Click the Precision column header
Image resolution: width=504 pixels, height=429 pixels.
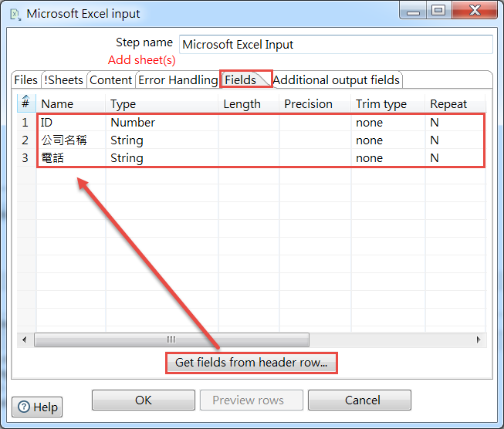click(315, 104)
